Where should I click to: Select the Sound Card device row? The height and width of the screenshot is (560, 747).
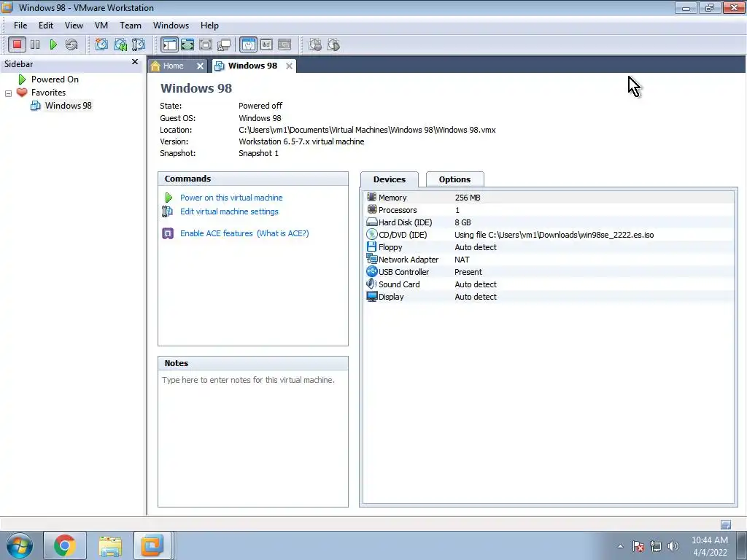click(549, 284)
